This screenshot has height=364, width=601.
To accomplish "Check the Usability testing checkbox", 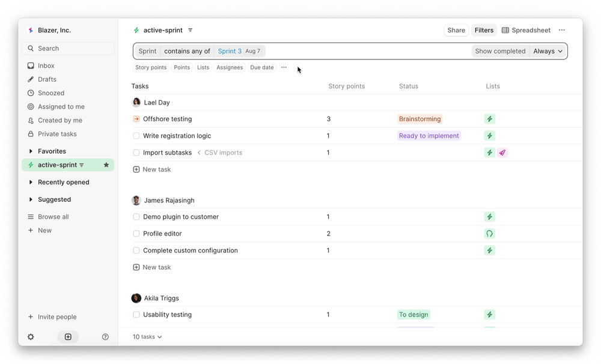I will [x=136, y=314].
